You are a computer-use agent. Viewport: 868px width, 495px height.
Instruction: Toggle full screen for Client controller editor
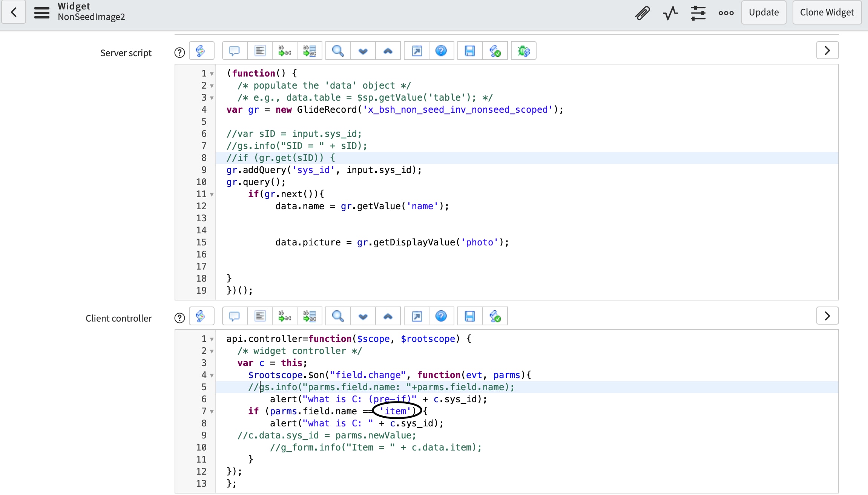417,316
